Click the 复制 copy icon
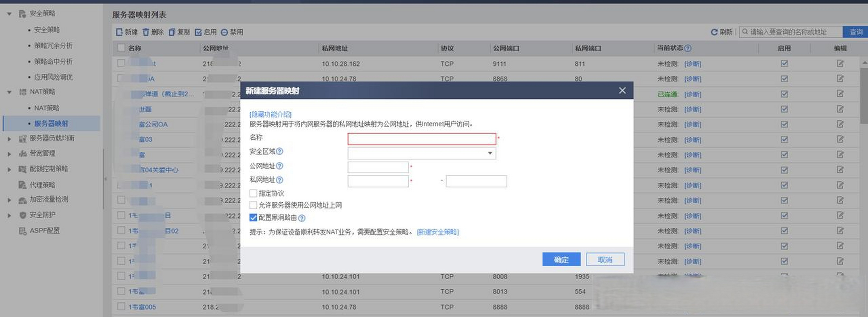The height and width of the screenshot is (317, 868). pyautogui.click(x=172, y=32)
